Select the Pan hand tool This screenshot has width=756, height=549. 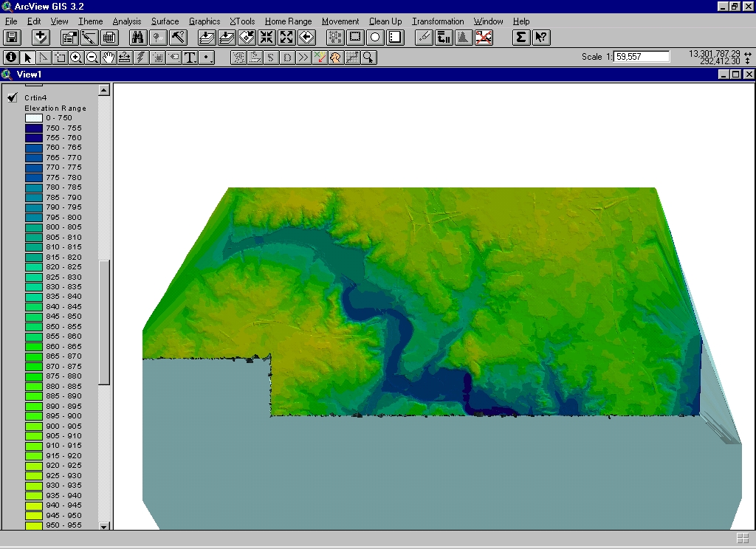tap(109, 58)
